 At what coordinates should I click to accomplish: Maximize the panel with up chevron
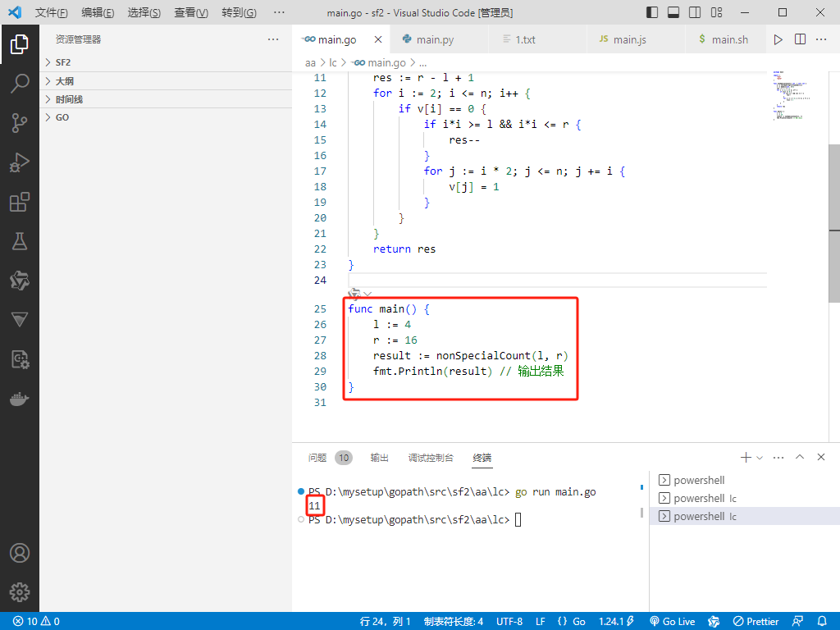coord(800,457)
